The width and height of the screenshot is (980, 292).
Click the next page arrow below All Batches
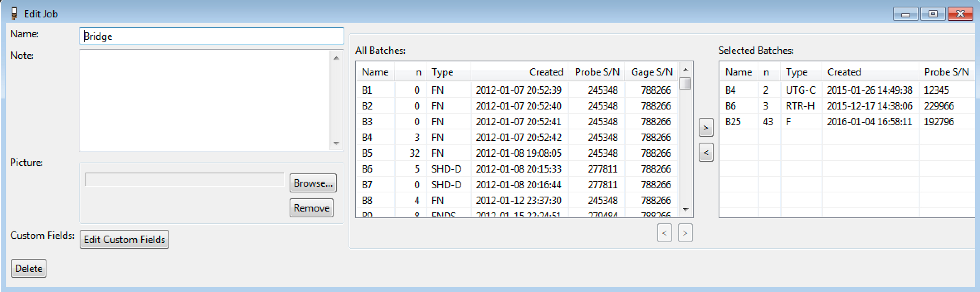[685, 233]
